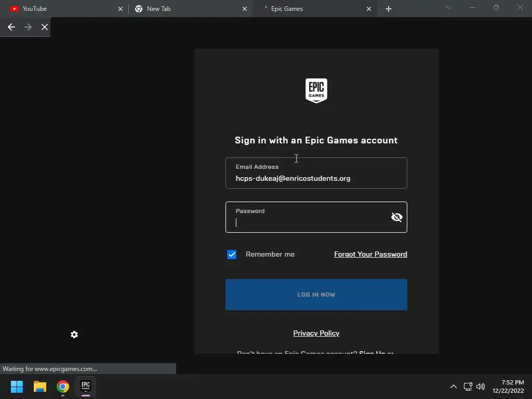This screenshot has height=399, width=532.
Task: Click the Remember me label
Action: (x=270, y=254)
